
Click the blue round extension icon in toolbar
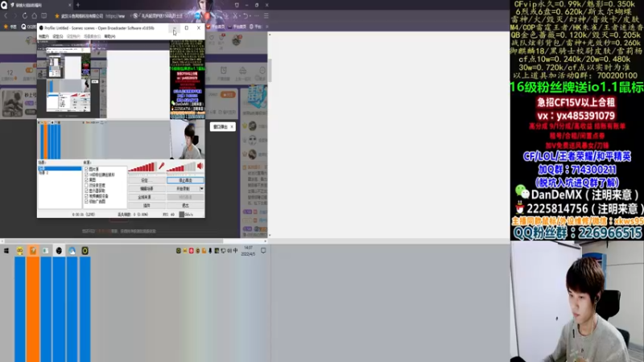197,16
